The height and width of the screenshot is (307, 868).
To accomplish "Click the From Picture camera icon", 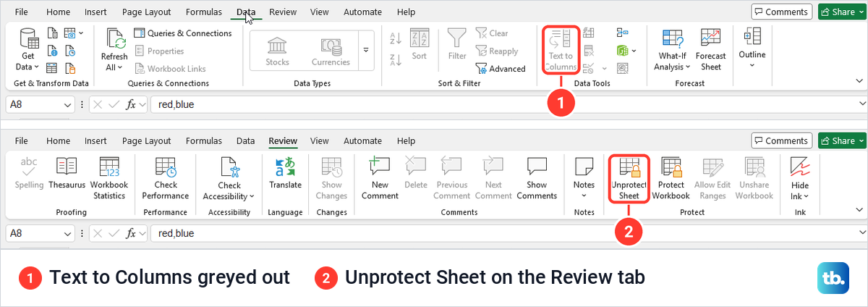I will [70, 33].
